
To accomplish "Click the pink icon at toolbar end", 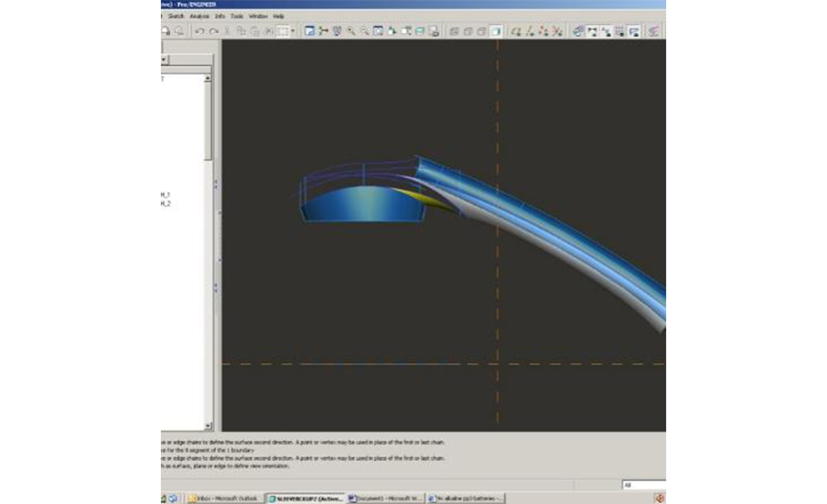I will click(x=653, y=31).
